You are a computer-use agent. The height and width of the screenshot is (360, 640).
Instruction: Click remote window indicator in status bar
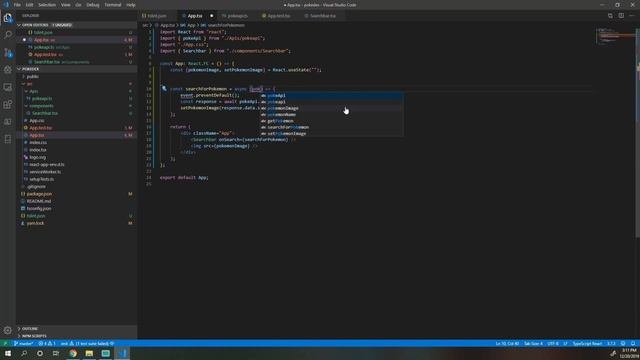[x=5, y=344]
